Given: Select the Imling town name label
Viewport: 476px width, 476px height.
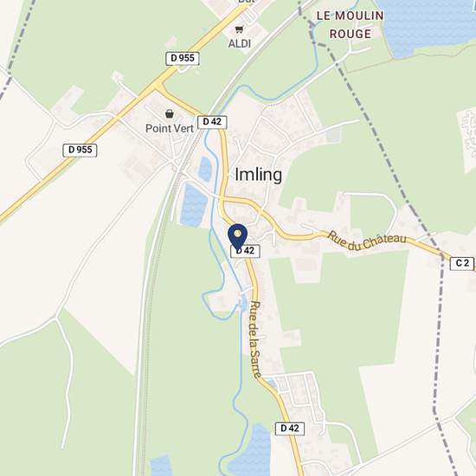Looking at the screenshot, I should coord(259,175).
